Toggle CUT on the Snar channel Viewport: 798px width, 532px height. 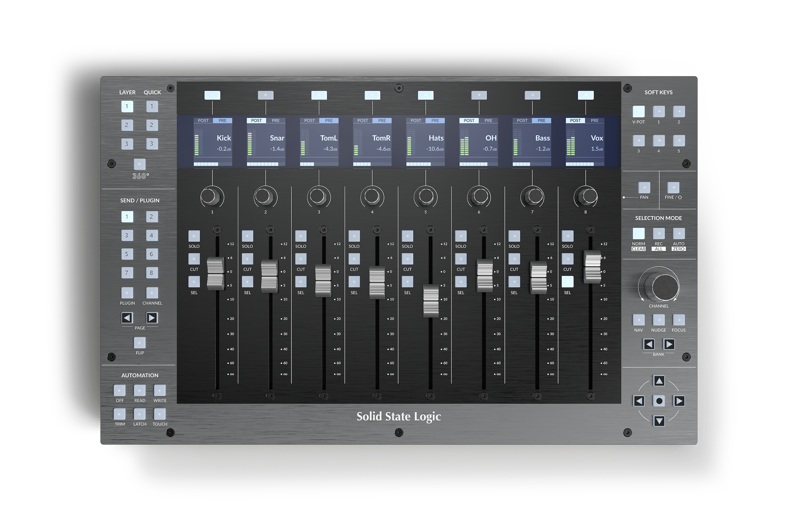247,259
